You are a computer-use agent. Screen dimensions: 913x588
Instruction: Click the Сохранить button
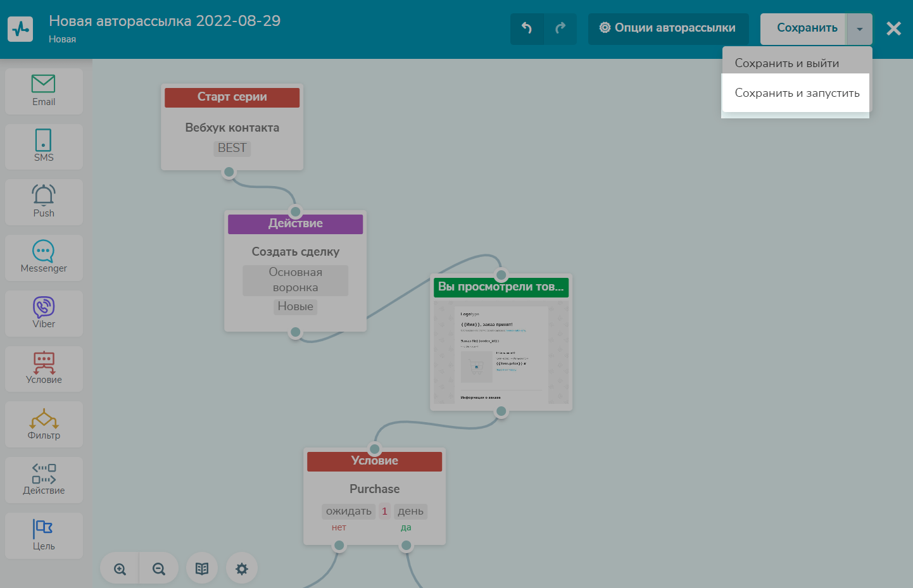pos(804,28)
